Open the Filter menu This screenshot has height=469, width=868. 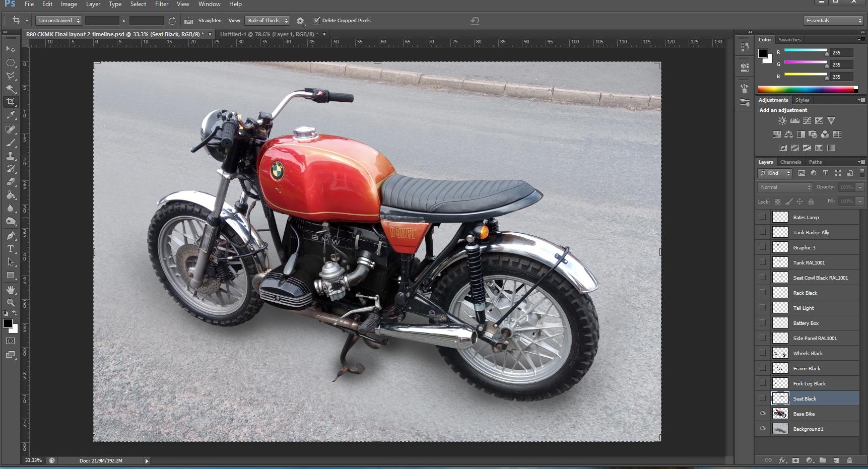(162, 4)
